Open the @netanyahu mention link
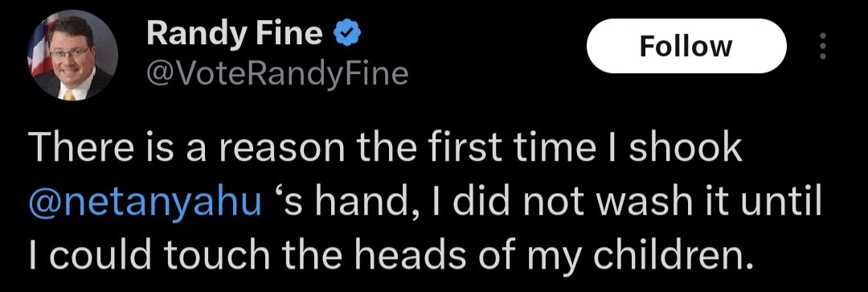Image resolution: width=868 pixels, height=292 pixels. click(145, 204)
